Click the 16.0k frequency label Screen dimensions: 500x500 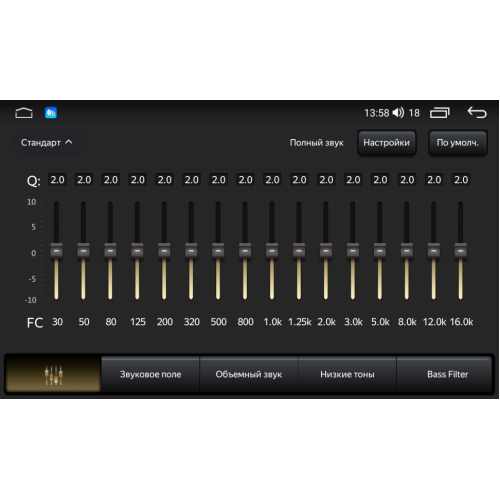[461, 322]
